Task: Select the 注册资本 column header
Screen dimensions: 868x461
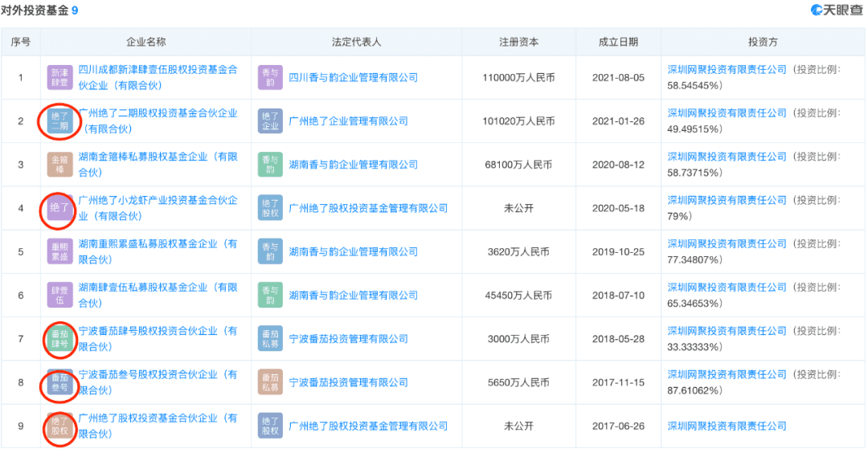Action: pyautogui.click(x=518, y=42)
